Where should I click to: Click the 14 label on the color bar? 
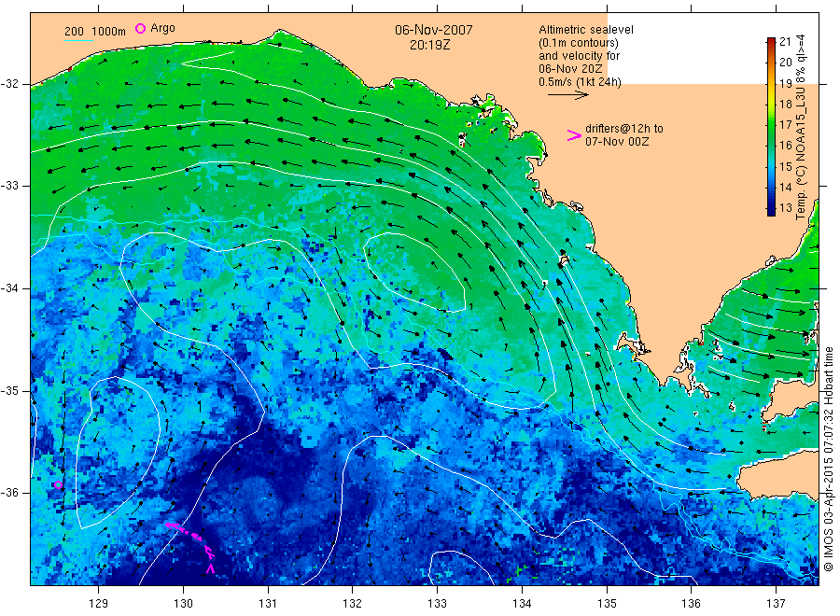point(785,187)
